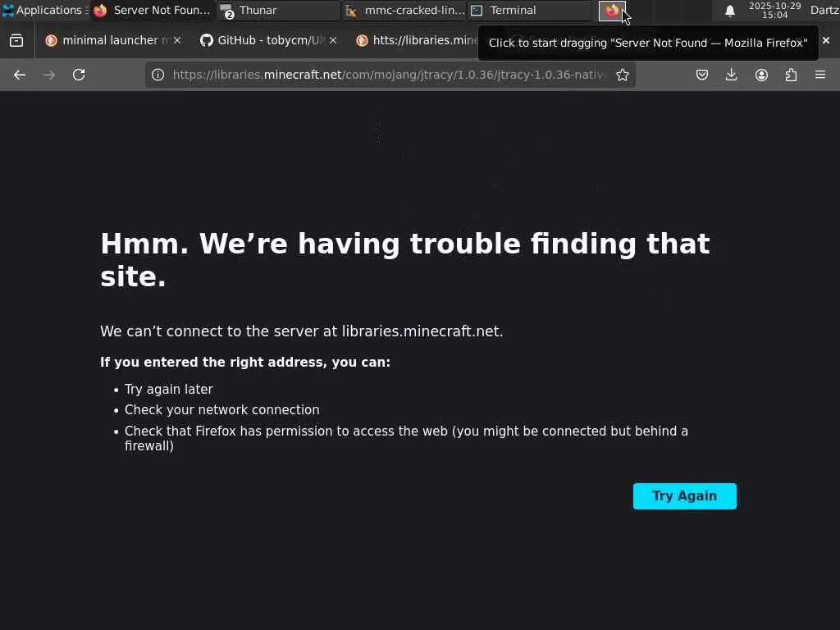Click the forward navigation arrow
The height and width of the screenshot is (630, 840).
point(49,75)
